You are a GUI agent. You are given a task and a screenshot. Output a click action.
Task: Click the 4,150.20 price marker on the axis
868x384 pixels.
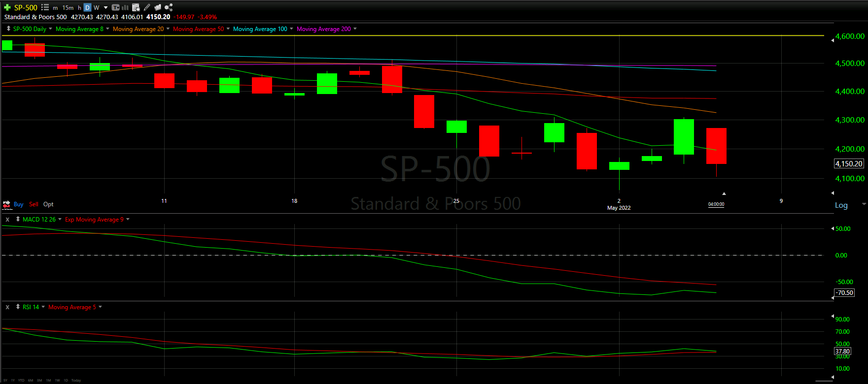849,164
